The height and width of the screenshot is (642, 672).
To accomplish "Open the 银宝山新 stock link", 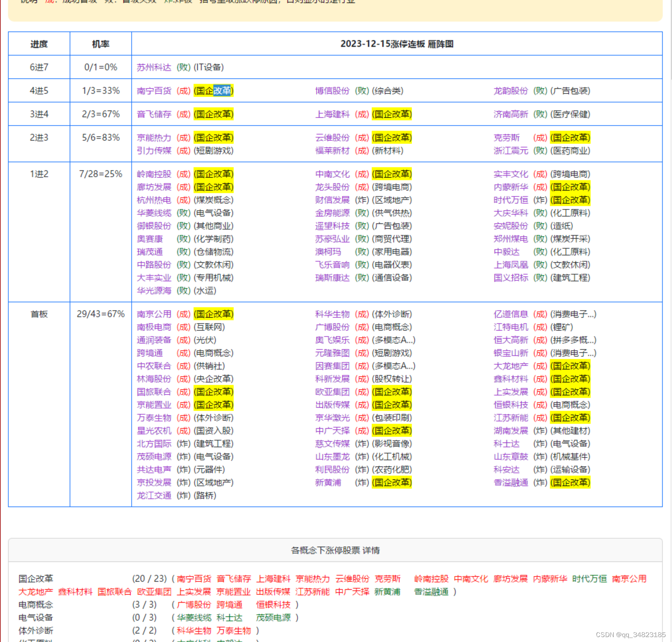I will [510, 353].
